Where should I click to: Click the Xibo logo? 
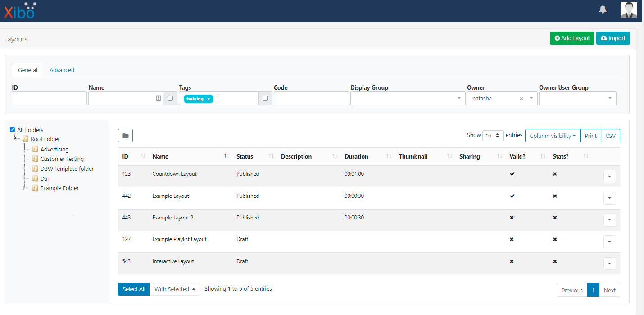19,11
